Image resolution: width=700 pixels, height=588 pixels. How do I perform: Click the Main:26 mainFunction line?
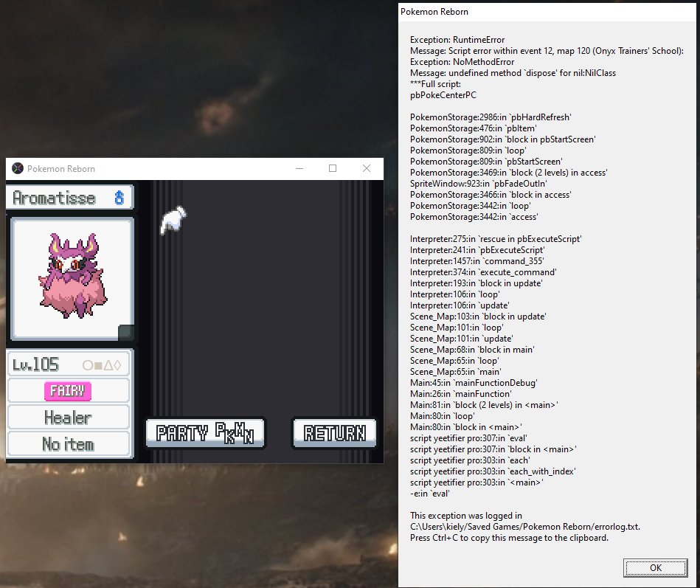461,394
